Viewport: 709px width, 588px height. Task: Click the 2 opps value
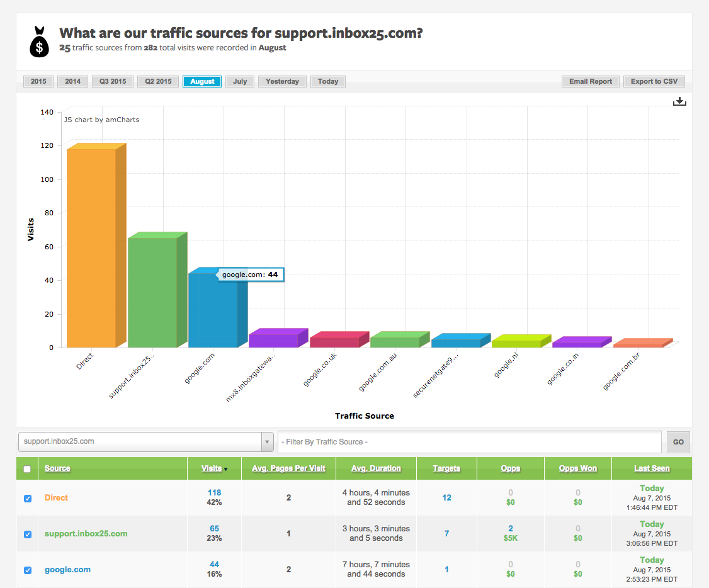pos(511,528)
